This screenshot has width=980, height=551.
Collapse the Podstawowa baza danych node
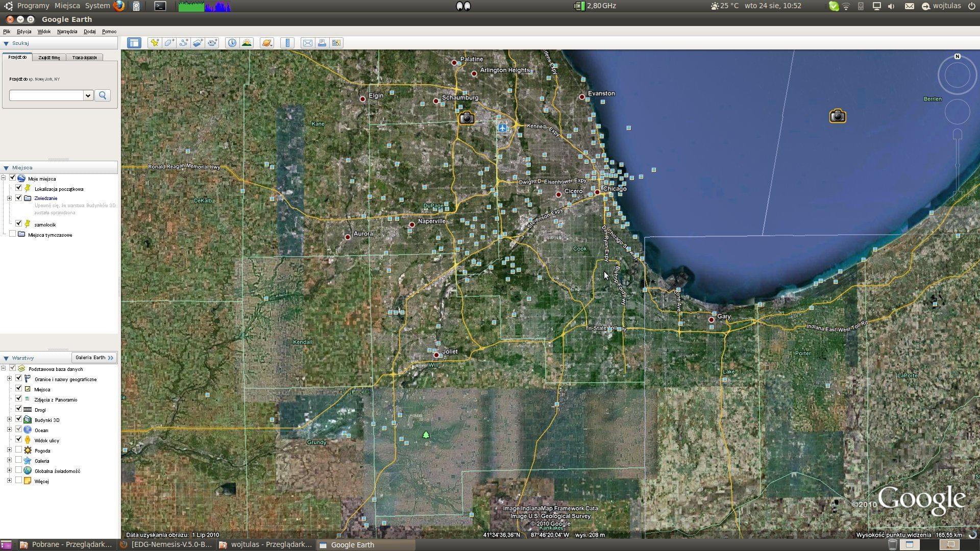(x=3, y=368)
